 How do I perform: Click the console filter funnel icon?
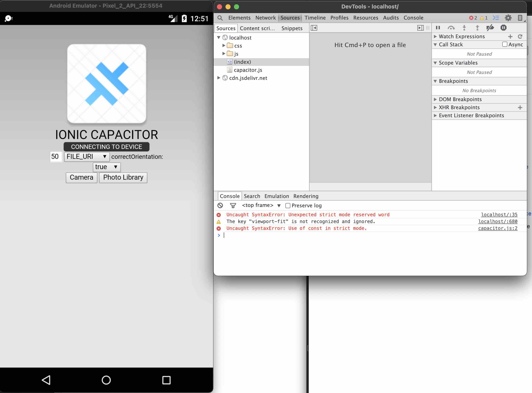(x=233, y=205)
